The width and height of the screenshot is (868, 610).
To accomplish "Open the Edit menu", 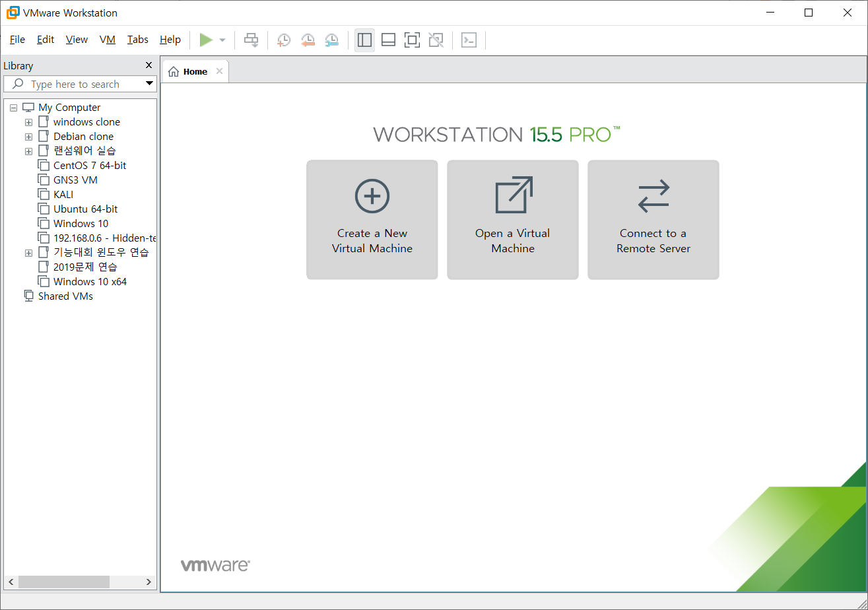I will (x=46, y=40).
